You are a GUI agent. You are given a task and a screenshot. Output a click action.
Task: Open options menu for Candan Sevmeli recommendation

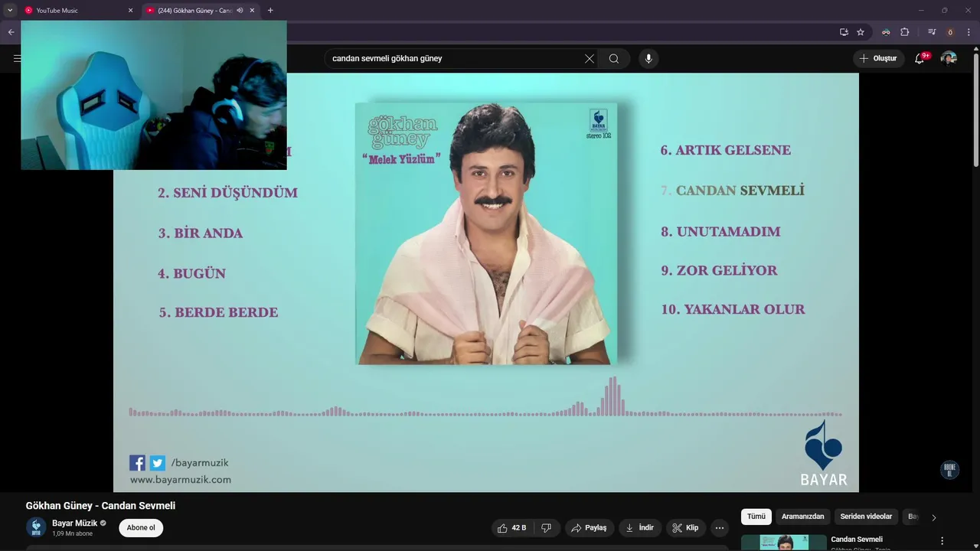942,540
